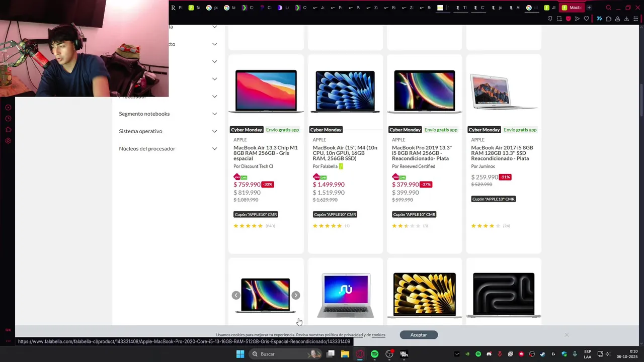644x362 pixels.
Task: Open ESP LAA language selector
Action: (588, 354)
